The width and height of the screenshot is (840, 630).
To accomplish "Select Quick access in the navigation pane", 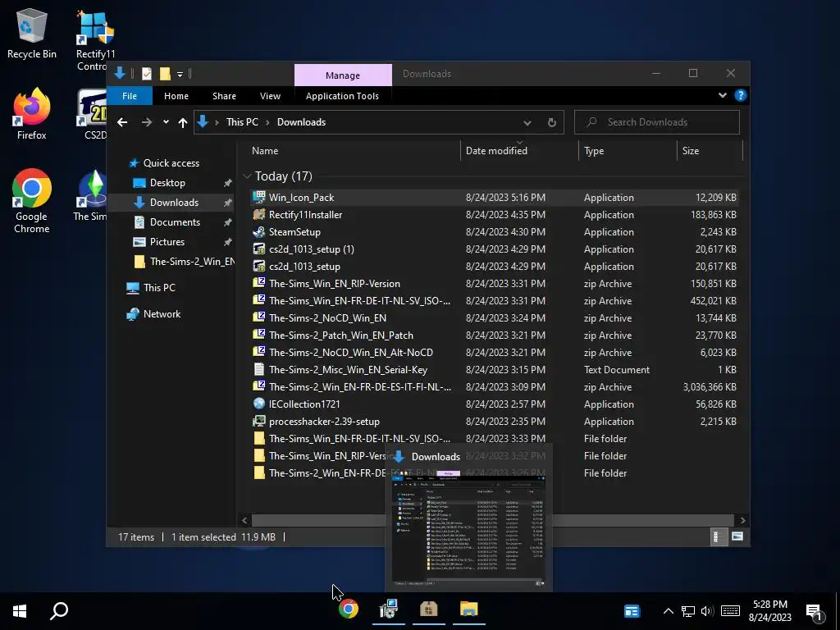I will click(171, 163).
